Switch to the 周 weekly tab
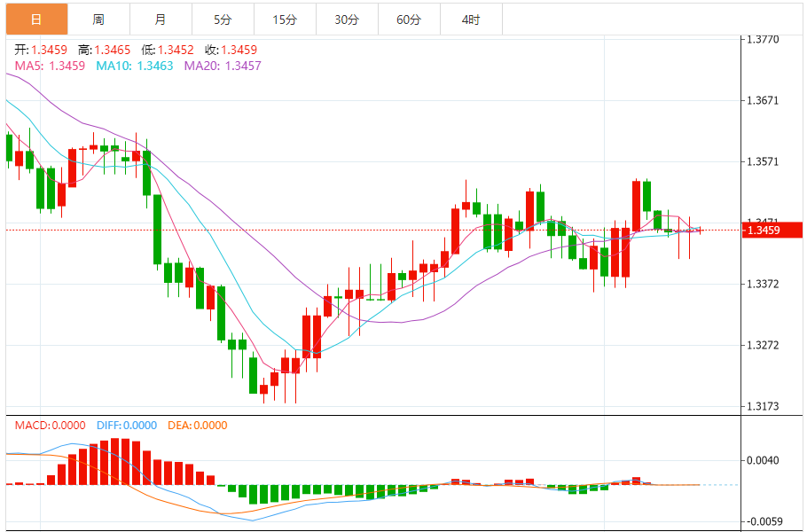Screen dimensions: 807x532 (x=98, y=20)
